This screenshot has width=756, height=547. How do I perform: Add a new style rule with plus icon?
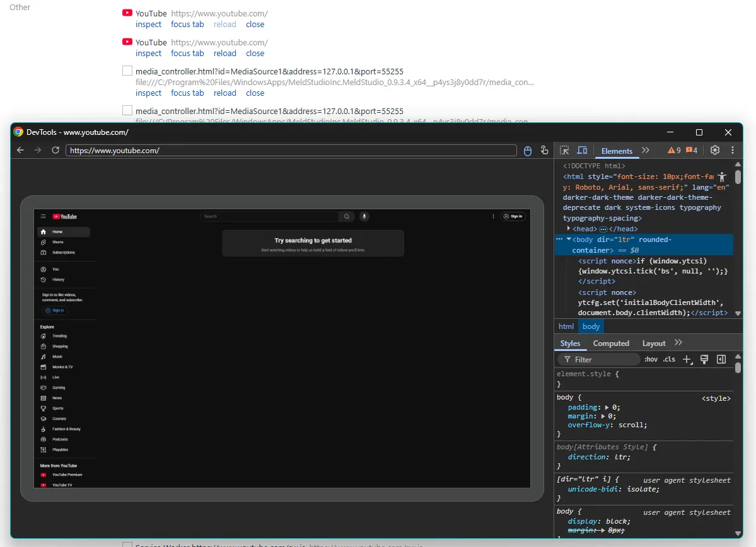tap(687, 359)
